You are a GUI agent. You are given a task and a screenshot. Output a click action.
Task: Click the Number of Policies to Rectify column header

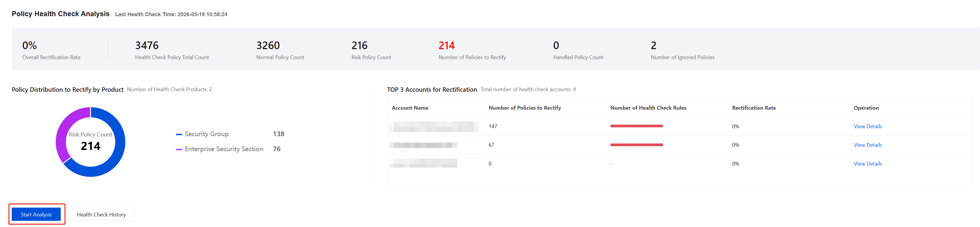(x=524, y=108)
